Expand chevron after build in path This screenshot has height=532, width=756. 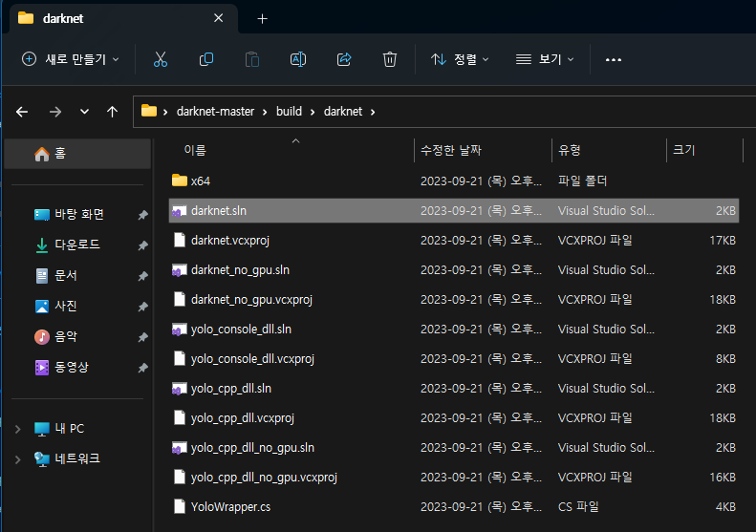pyautogui.click(x=313, y=113)
